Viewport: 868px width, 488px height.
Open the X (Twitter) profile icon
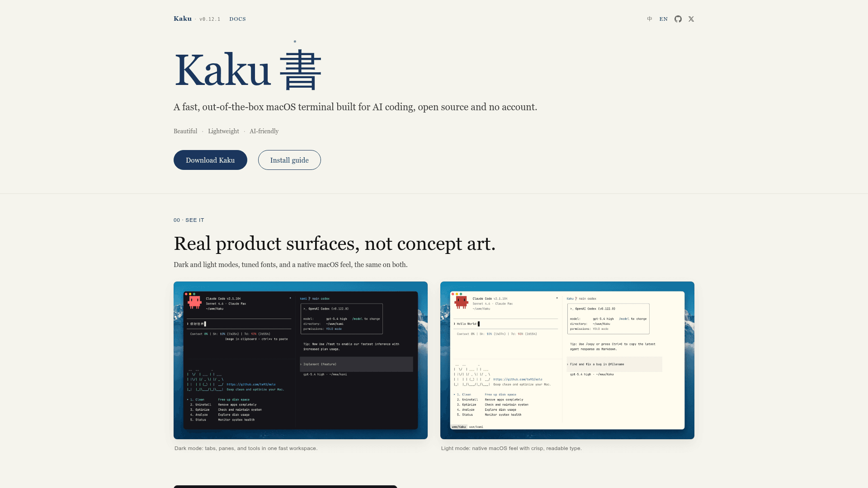tap(691, 19)
